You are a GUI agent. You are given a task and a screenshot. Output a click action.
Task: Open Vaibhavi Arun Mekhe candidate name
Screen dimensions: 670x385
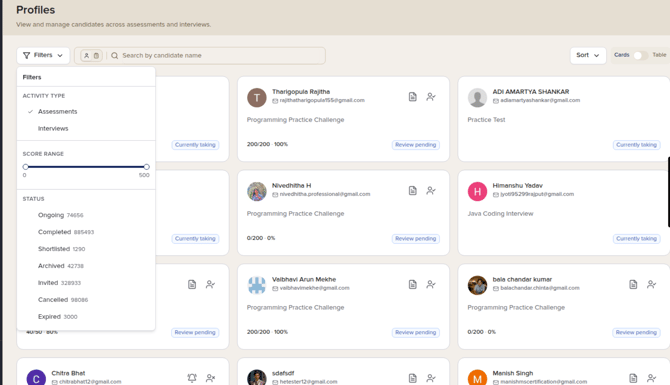click(304, 279)
